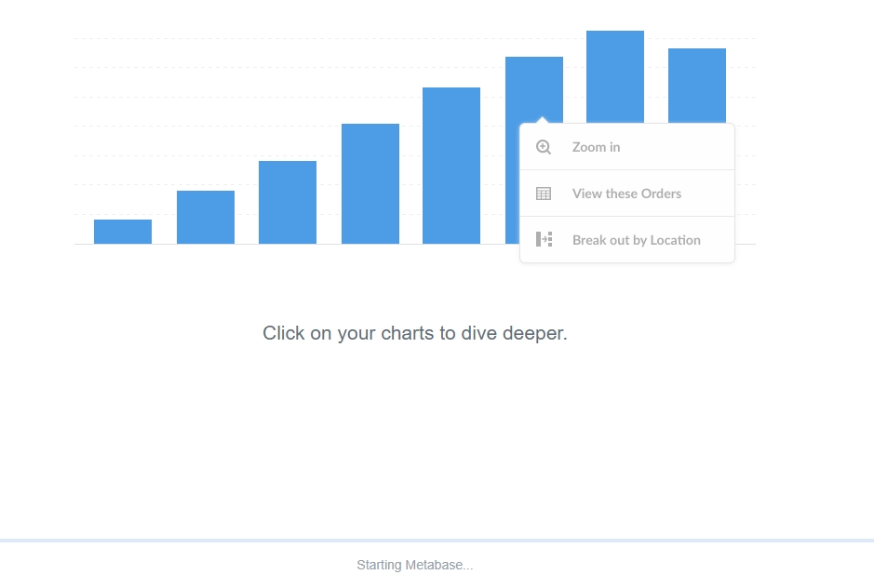Screen dimensions: 874x588
Task: Select the tallest bar in the chart
Action: [x=615, y=76]
